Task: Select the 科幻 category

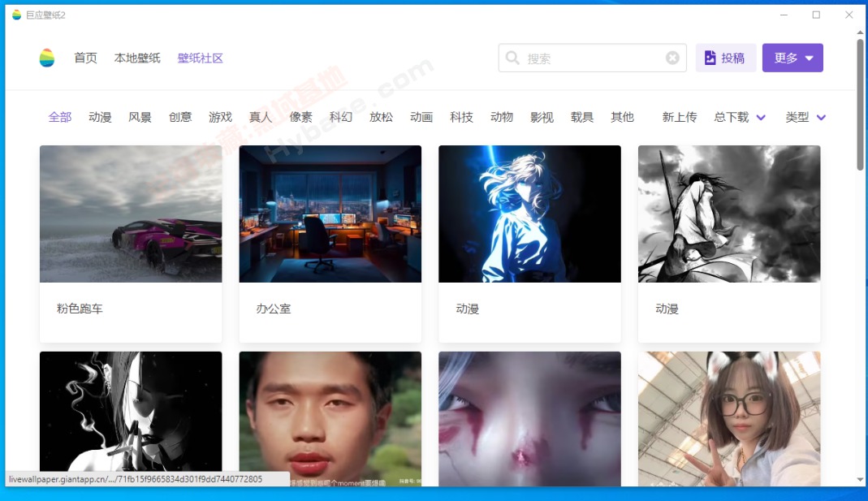Action: pyautogui.click(x=341, y=118)
